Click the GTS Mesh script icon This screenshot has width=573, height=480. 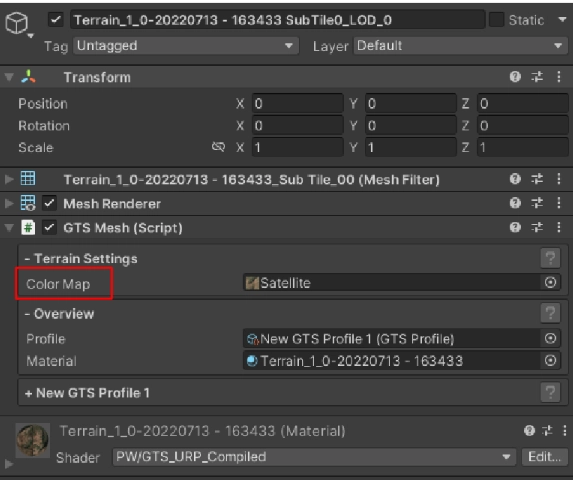28,227
